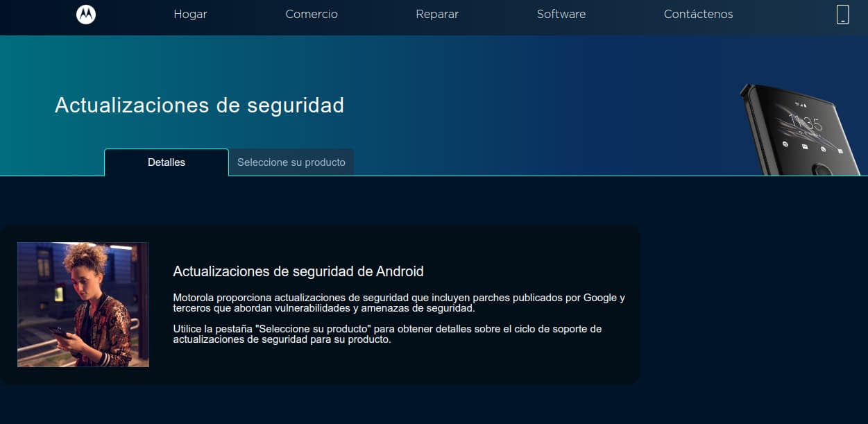Switch to the Seleccione su producto tab
Viewport: 868px width, 424px height.
click(x=291, y=162)
